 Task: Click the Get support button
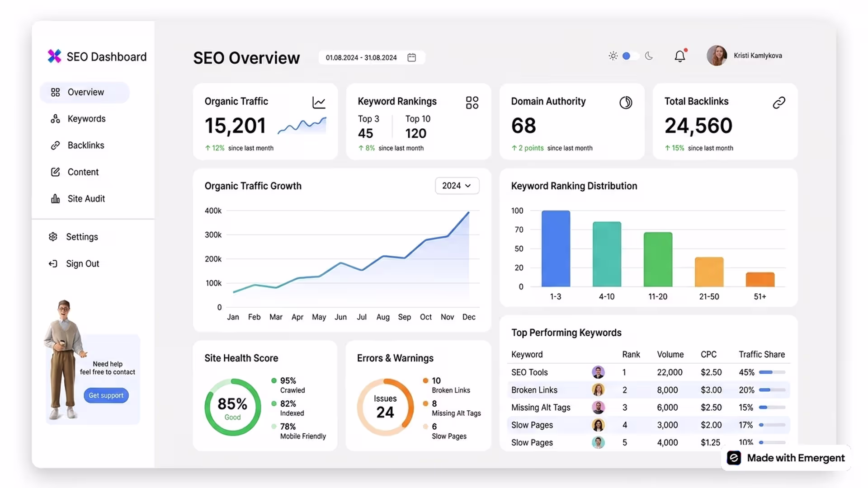[106, 395]
